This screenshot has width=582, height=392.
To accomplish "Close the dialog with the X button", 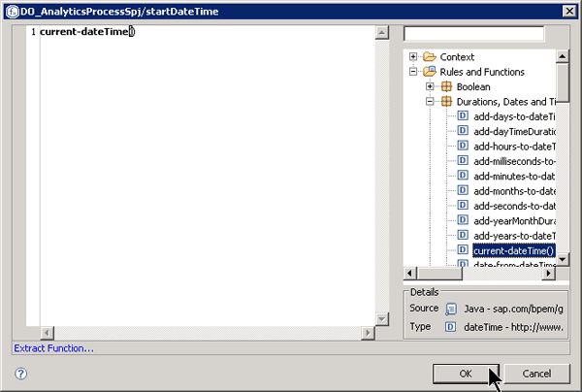I will click(x=569, y=11).
